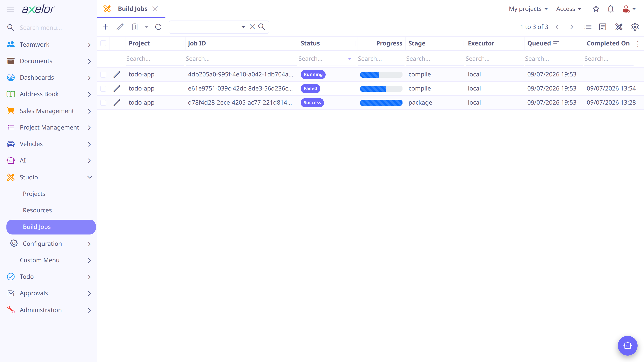Edit the Failed job row
Image resolution: width=644 pixels, height=362 pixels.
117,88
